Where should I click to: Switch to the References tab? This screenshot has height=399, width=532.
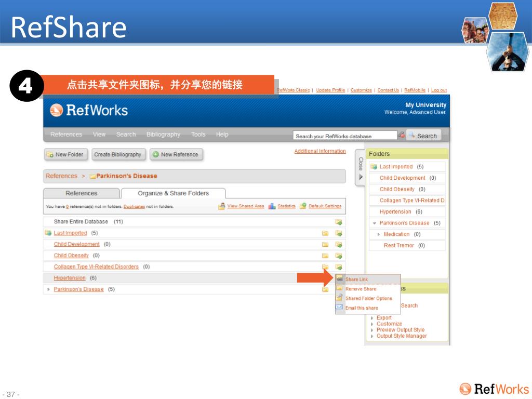tap(82, 193)
